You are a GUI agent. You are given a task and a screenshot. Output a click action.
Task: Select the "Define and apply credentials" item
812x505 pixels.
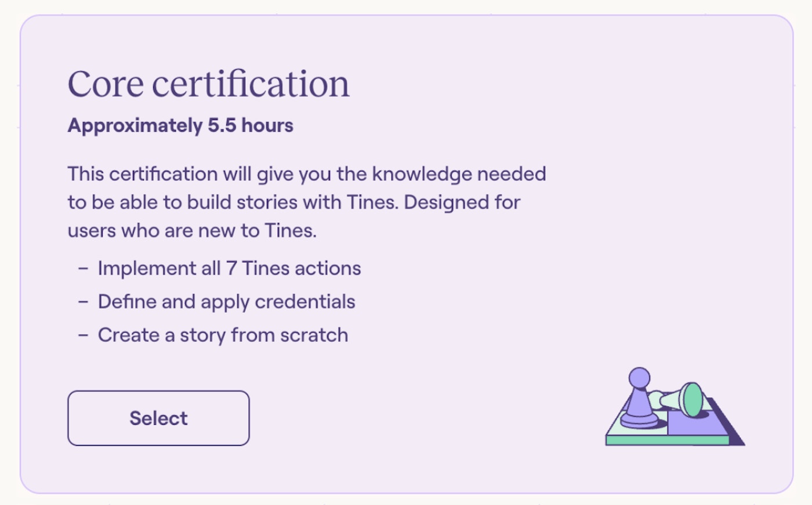click(226, 302)
